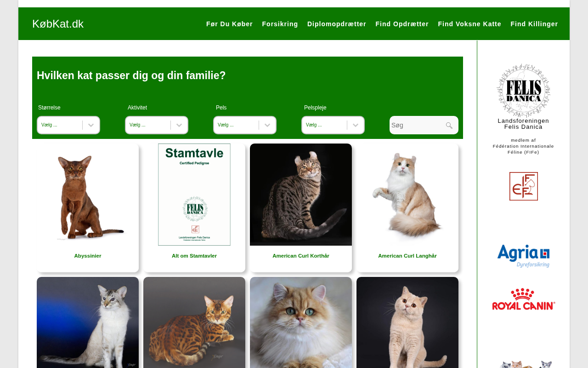The height and width of the screenshot is (368, 588).
Task: Open the spotted Bengal cat thumbnail
Action: coord(194,322)
